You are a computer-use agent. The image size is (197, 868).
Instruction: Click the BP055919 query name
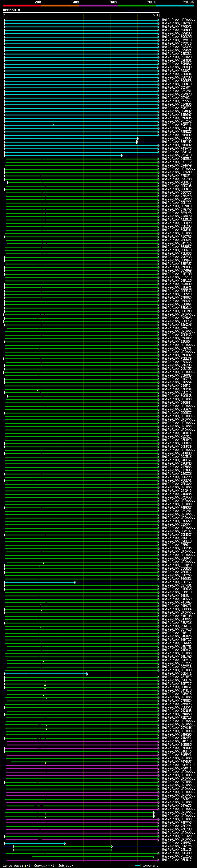[11, 10]
